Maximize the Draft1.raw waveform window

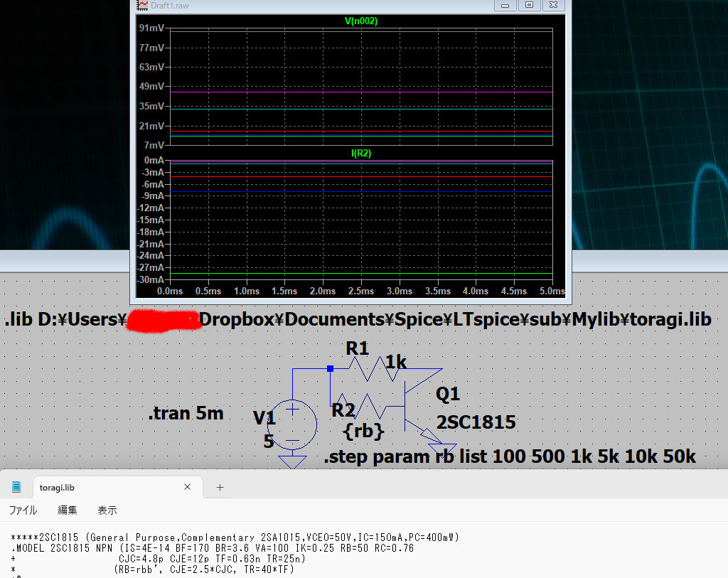coord(529,6)
